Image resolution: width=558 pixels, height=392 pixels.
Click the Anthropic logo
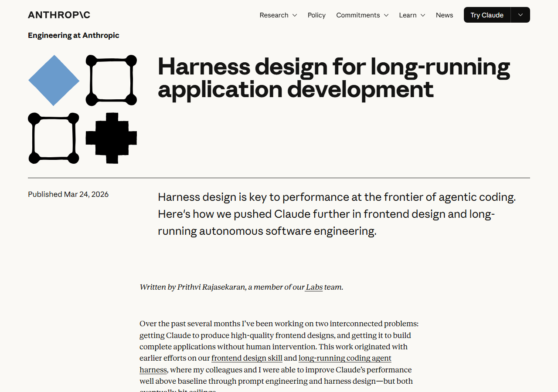coord(59,15)
